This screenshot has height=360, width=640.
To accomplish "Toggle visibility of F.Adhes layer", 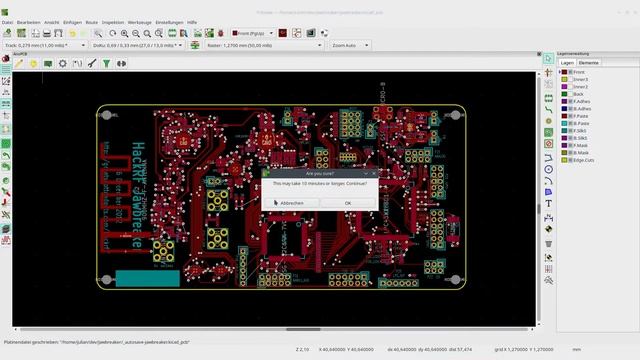I will coord(571,102).
